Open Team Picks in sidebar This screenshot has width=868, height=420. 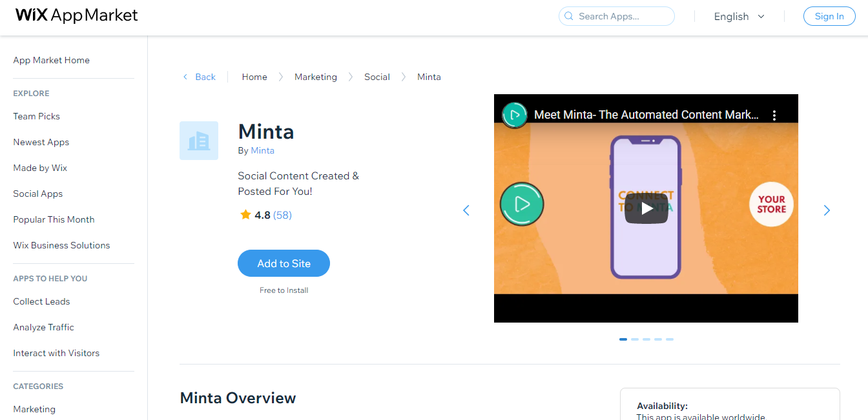pyautogui.click(x=37, y=116)
